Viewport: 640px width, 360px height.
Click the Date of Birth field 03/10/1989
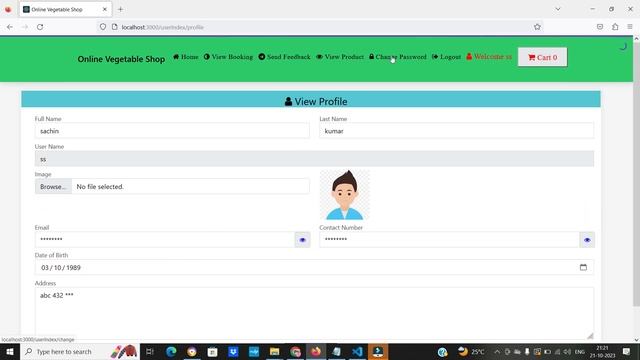point(314,267)
